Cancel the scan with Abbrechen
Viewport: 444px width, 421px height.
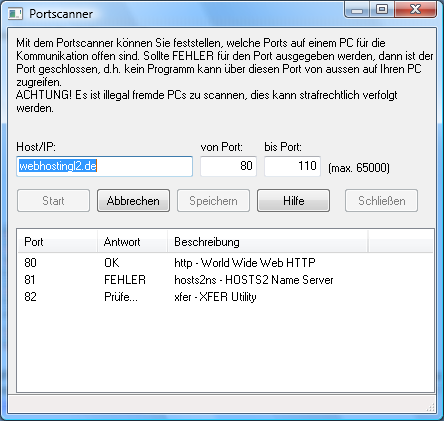133,201
